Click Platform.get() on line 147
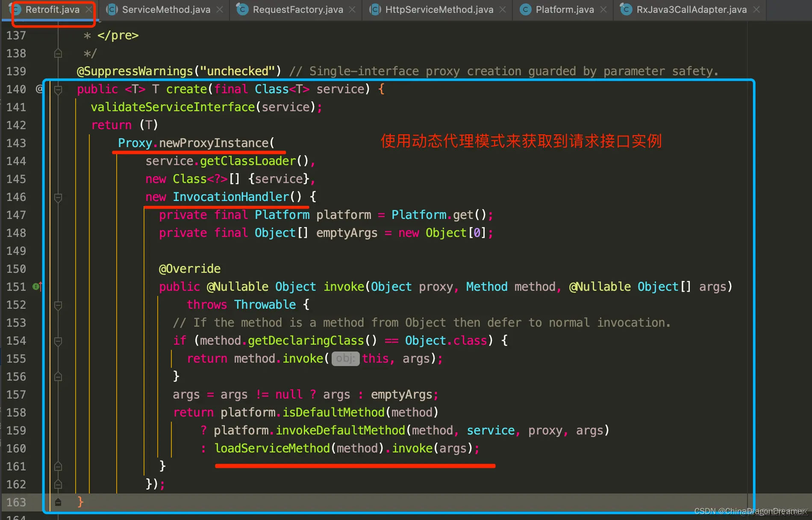 pos(439,215)
